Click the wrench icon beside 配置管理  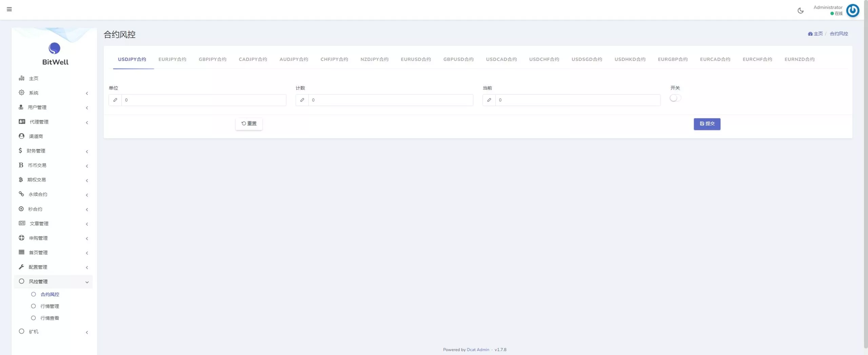tap(21, 267)
